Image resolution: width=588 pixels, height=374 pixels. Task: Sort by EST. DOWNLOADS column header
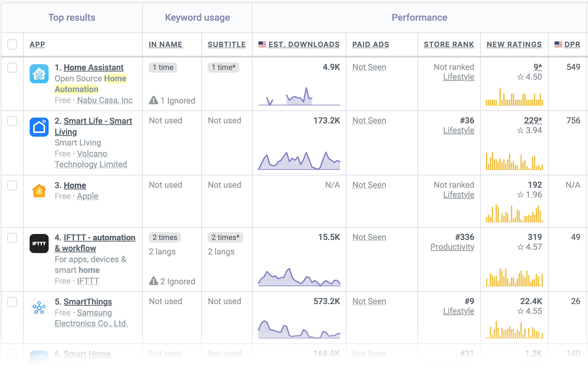(304, 44)
